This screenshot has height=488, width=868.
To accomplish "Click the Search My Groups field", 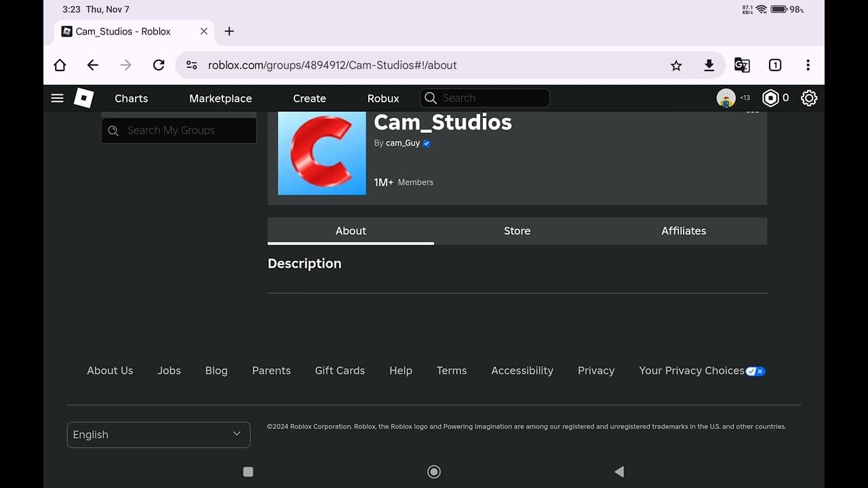I will coord(179,131).
